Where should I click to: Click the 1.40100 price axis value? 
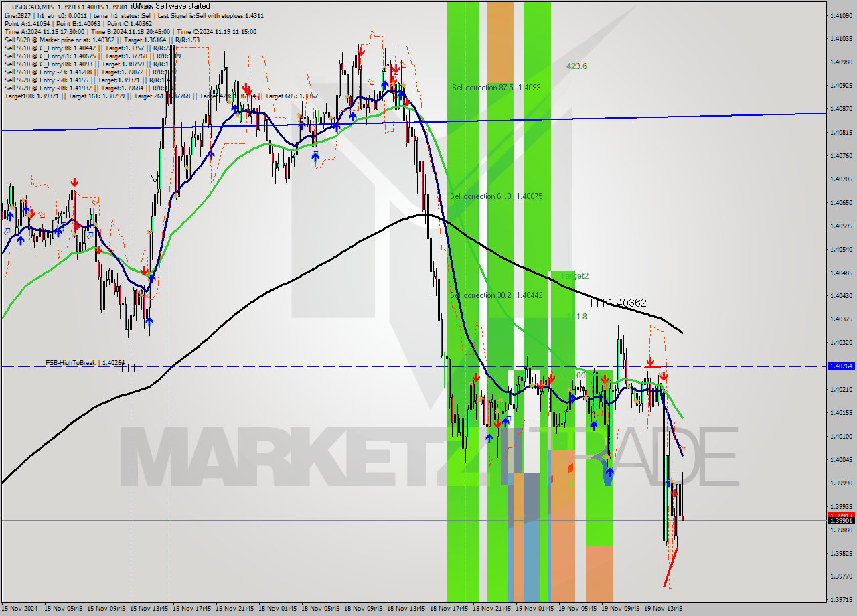click(x=840, y=437)
